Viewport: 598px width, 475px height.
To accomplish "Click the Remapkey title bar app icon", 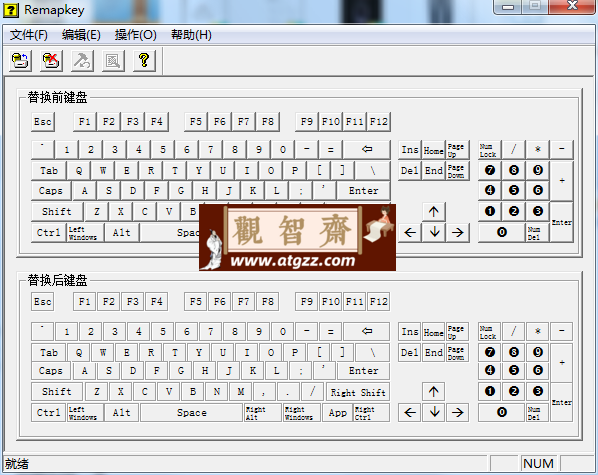I will (11, 10).
